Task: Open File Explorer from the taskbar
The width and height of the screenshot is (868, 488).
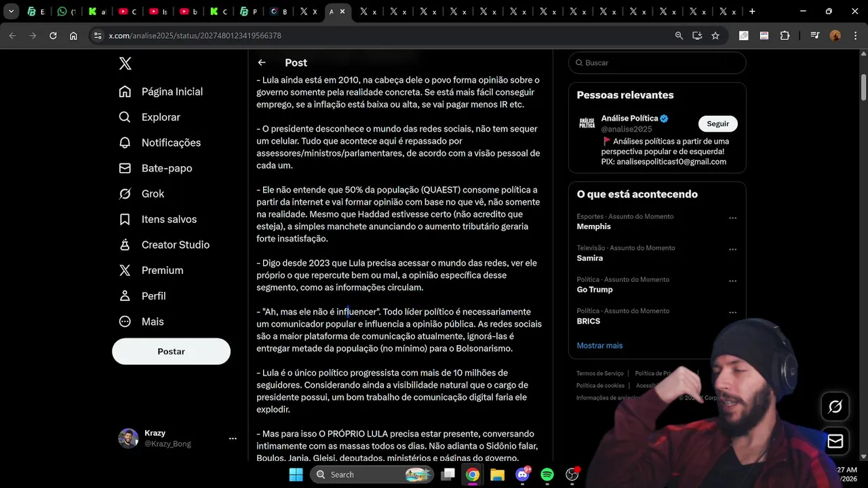Action: tap(497, 474)
